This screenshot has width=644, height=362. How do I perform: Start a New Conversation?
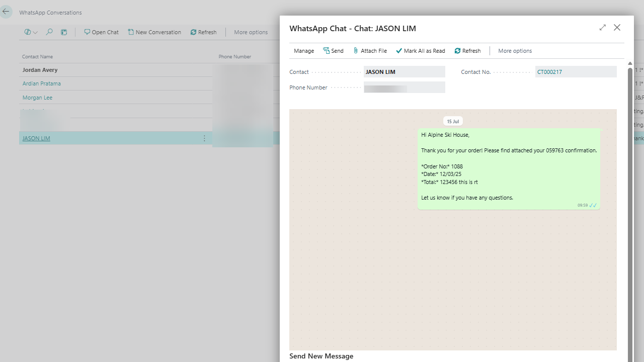154,32
